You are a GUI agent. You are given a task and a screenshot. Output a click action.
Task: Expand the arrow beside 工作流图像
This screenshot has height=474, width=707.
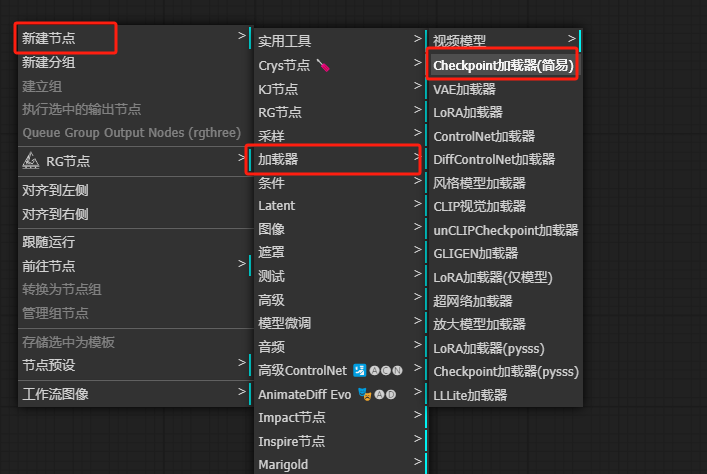[x=242, y=391]
